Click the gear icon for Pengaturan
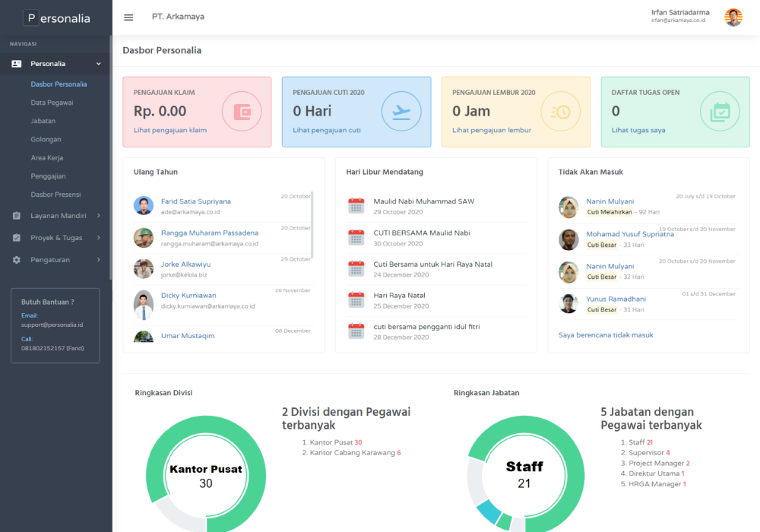This screenshot has height=532, width=760. click(x=17, y=260)
